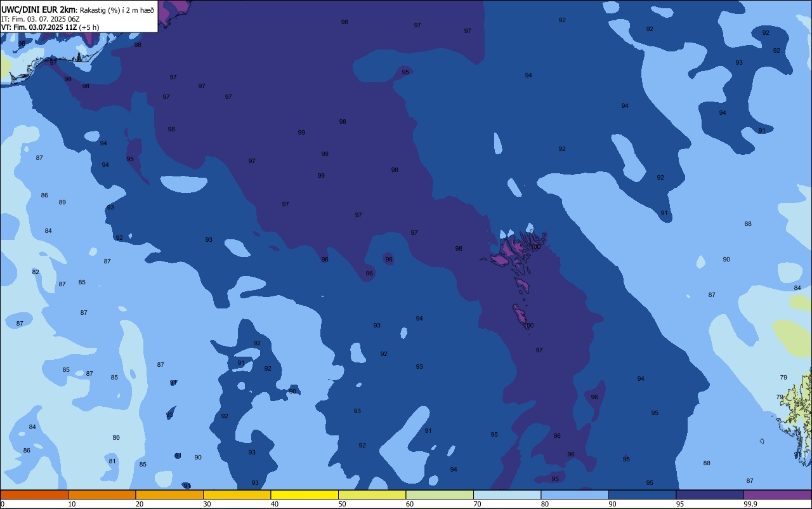The image size is (812, 509).
Task: Click the "0" legend scale label
Action: (x=3, y=504)
